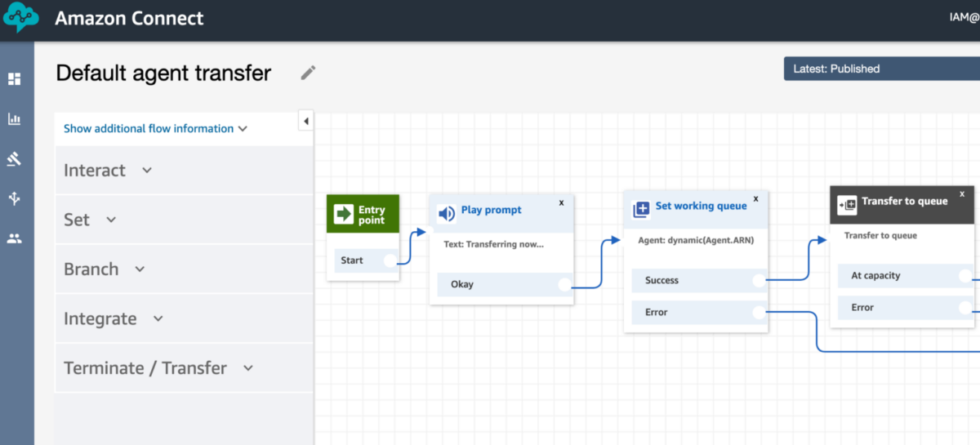Expand the Interact block category
The height and width of the screenshot is (445, 980).
108,171
